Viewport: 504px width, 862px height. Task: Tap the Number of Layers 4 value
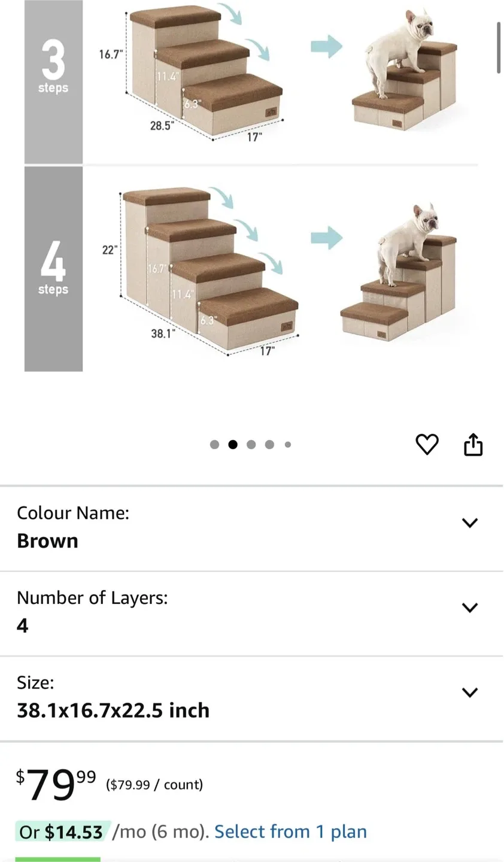coord(23,626)
